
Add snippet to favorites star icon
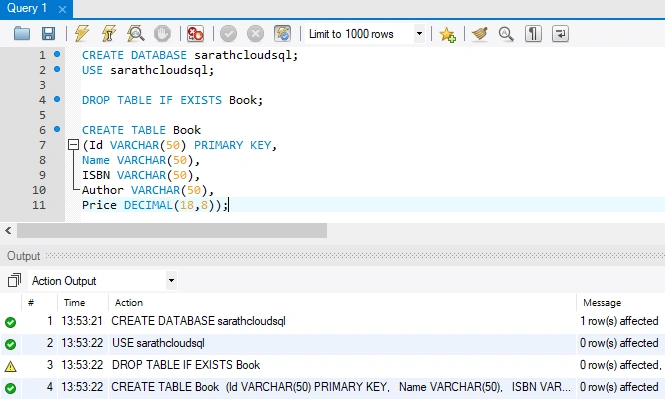pyautogui.click(x=447, y=34)
